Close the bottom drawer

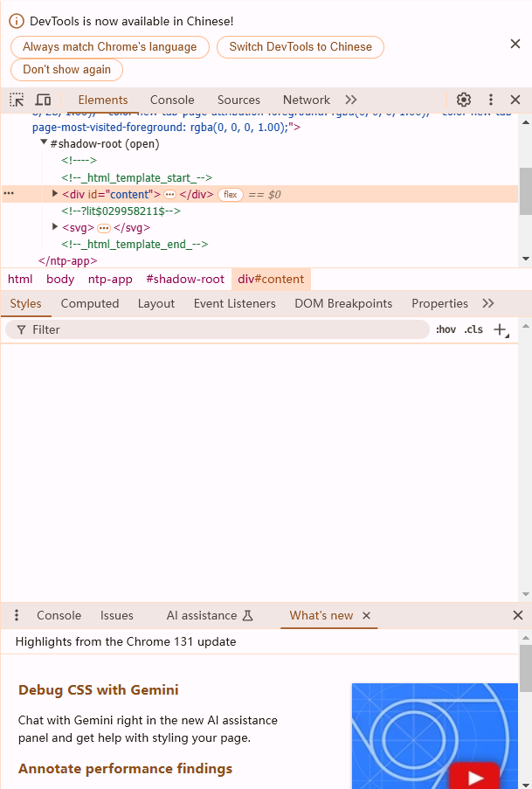(x=517, y=615)
